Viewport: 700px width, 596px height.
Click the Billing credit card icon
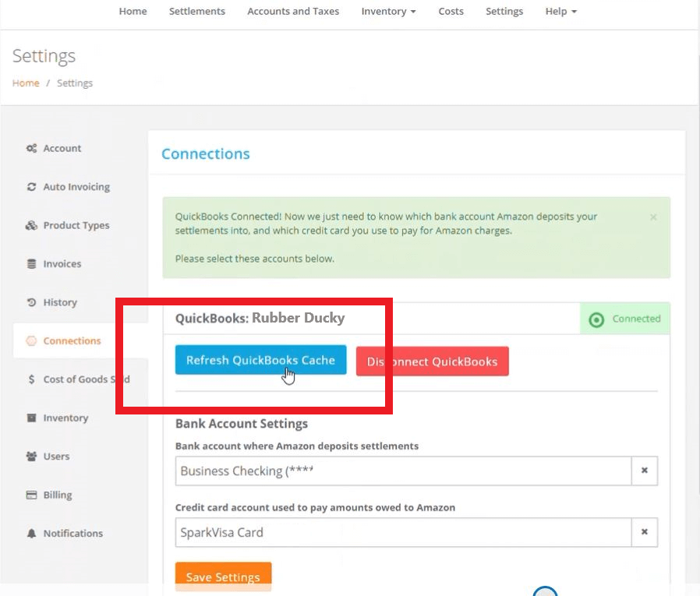coord(31,495)
